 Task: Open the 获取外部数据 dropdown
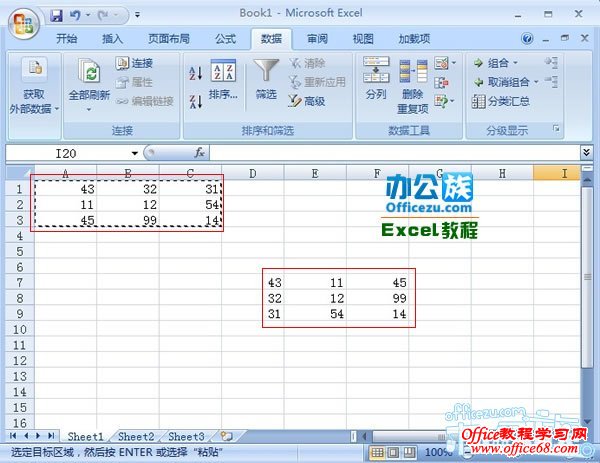coord(34,87)
